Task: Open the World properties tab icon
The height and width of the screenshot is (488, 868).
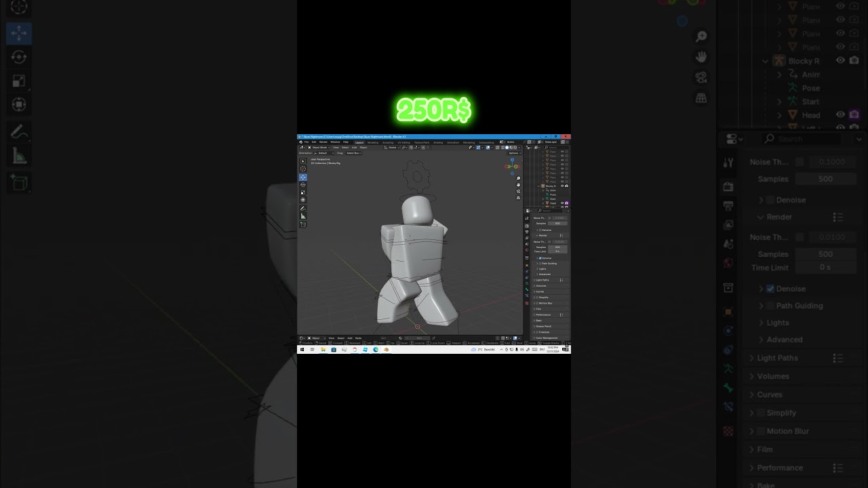Action: 527,250
